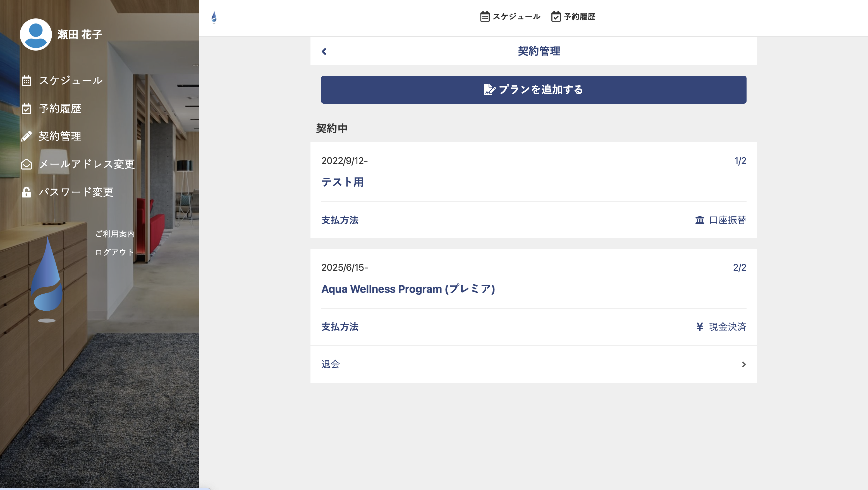Click the calendar icon in the top navigation
Screen dimensions: 868x490
click(x=485, y=16)
